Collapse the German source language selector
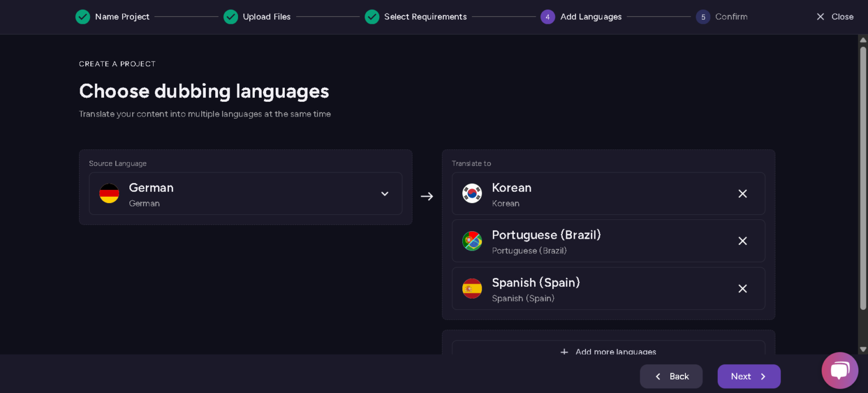 (x=385, y=193)
